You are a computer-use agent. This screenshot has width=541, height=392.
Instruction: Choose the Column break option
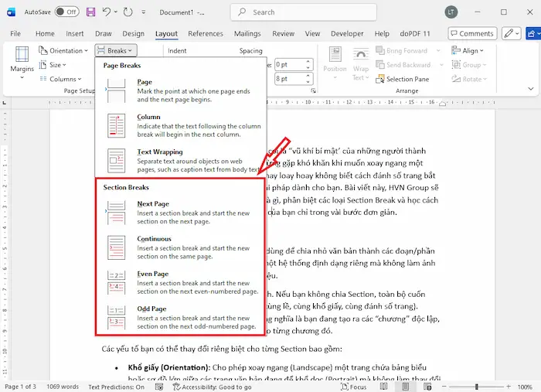(180, 127)
